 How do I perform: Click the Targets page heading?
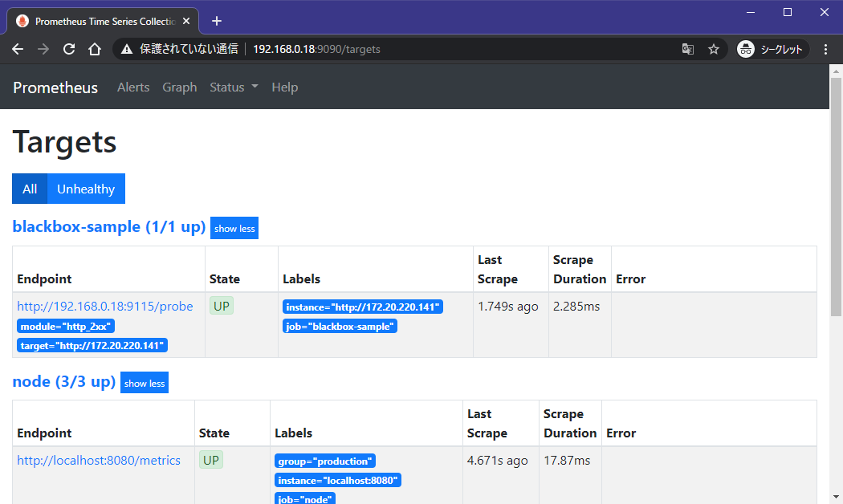tap(64, 142)
